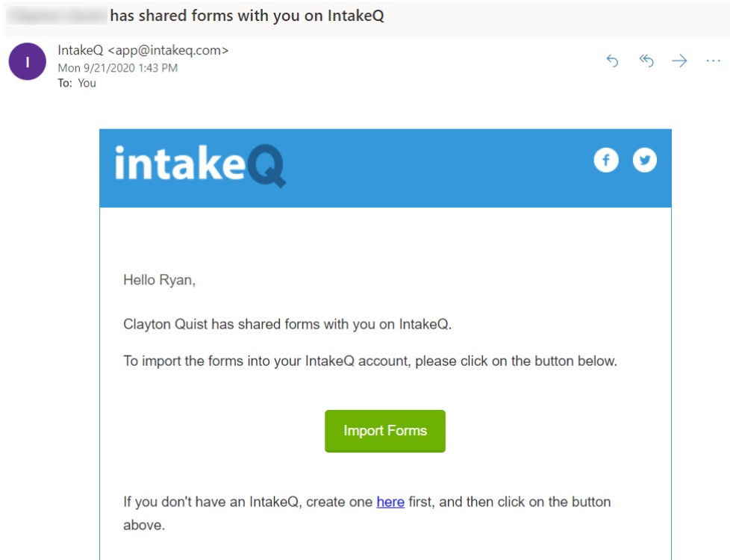The image size is (730, 560).
Task: Click the intakeQ logo in the blue header
Action: click(200, 165)
